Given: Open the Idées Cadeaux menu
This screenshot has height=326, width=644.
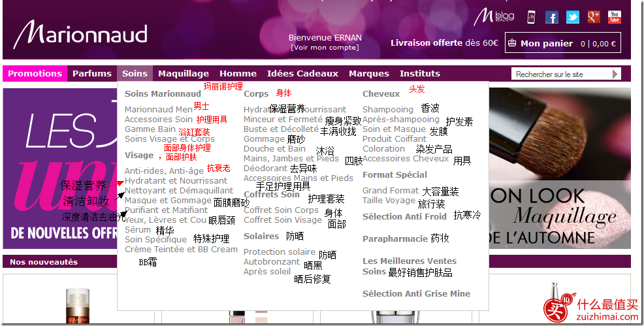Looking at the screenshot, I should [302, 73].
